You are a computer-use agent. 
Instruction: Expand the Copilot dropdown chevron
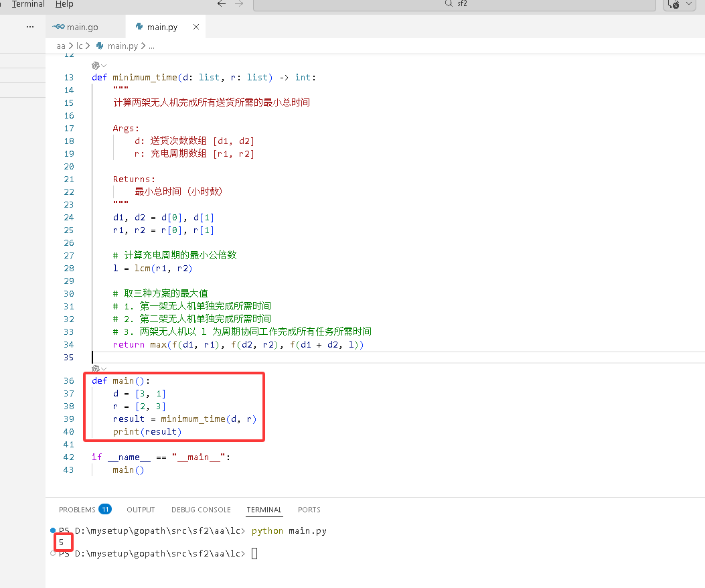[x=689, y=3]
